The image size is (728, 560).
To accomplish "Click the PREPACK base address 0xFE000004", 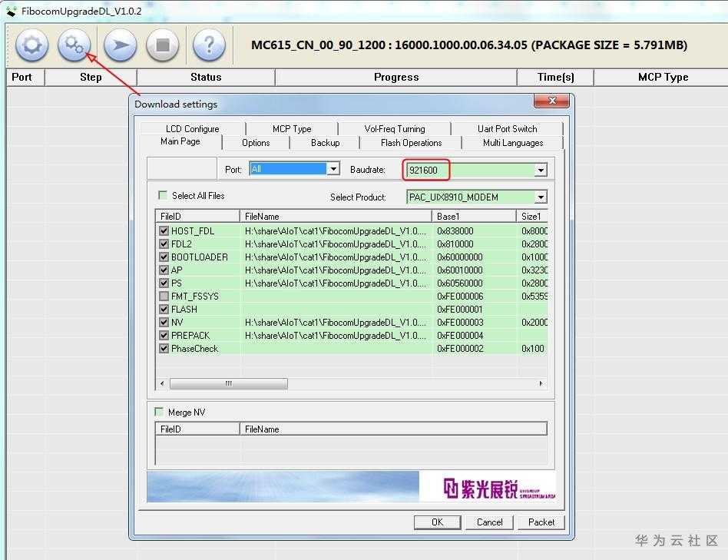I will [460, 335].
